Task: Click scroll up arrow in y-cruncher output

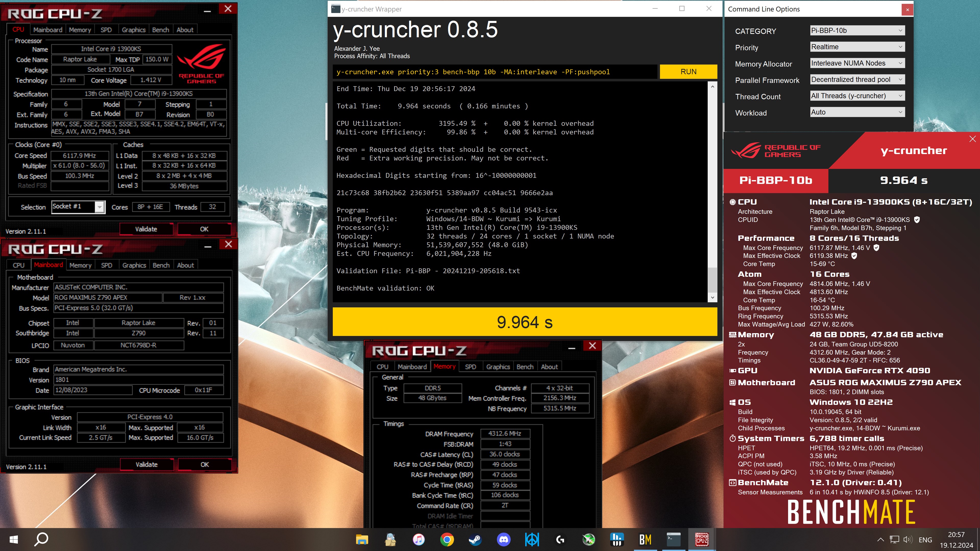Action: pyautogui.click(x=713, y=87)
